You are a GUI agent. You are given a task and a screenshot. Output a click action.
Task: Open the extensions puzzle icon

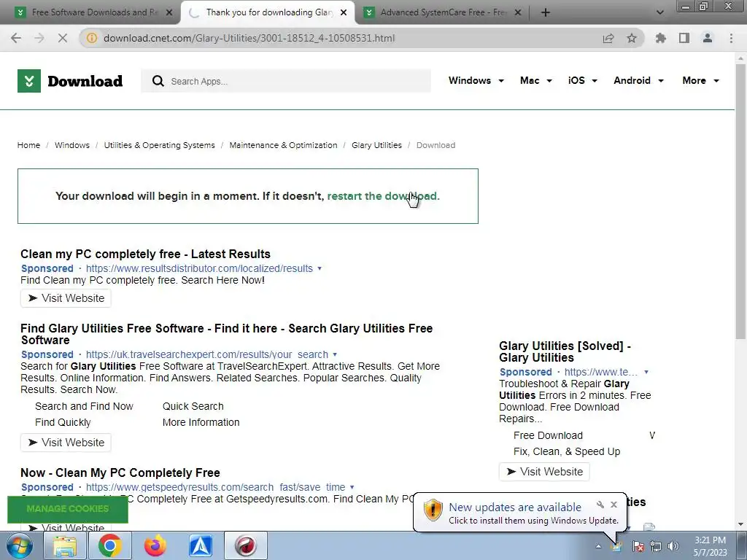661,38
